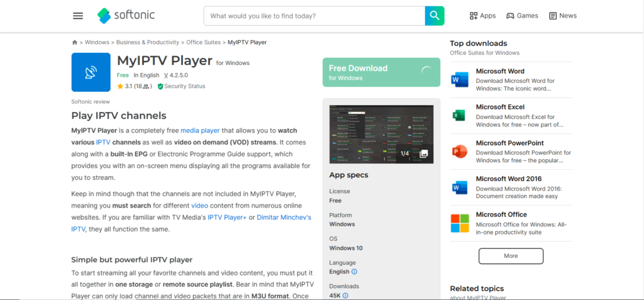Click the version 'V 4.2.5.0' text
Viewport: 644px width, 300px height.
(x=176, y=75)
